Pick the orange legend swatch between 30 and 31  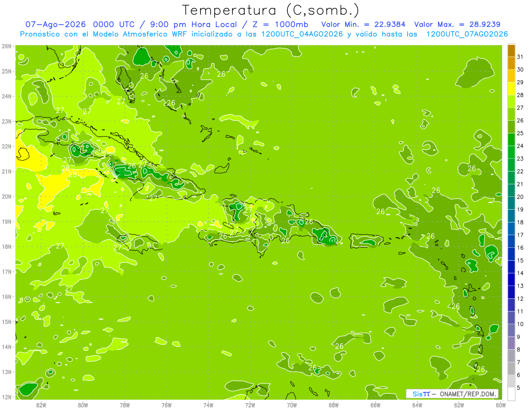point(511,63)
